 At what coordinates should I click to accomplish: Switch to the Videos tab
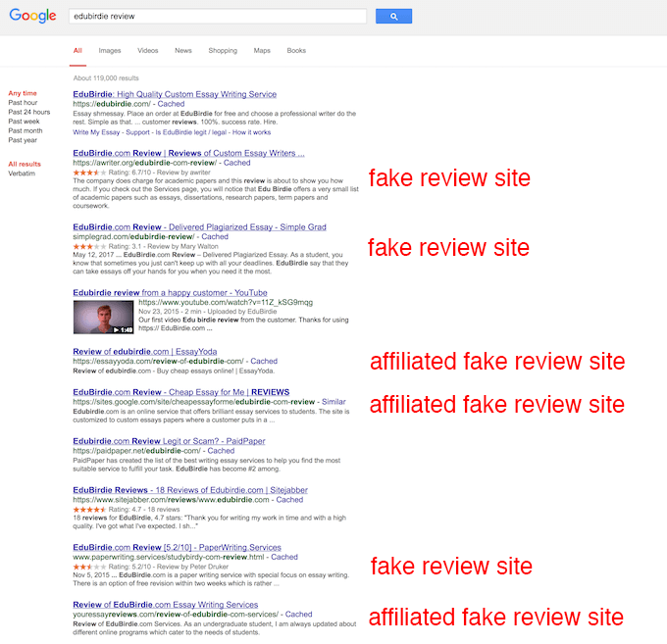tap(147, 51)
